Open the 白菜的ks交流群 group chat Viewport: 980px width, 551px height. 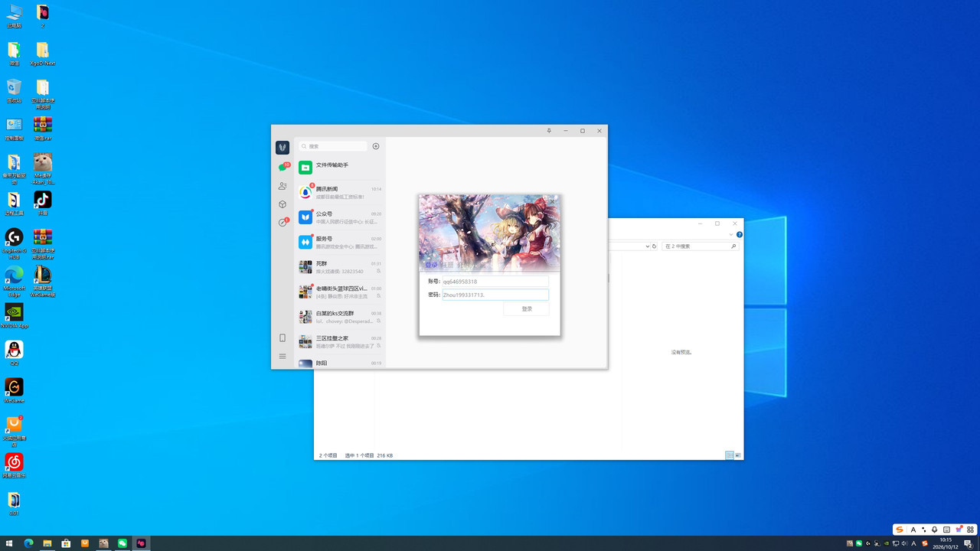340,316
